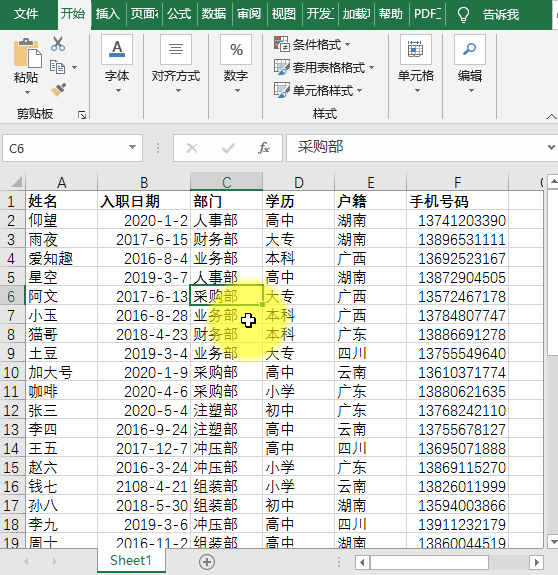Viewport: 558px width, 575px height.
Task: Select the 手机号码 header cell
Action: 457,201
